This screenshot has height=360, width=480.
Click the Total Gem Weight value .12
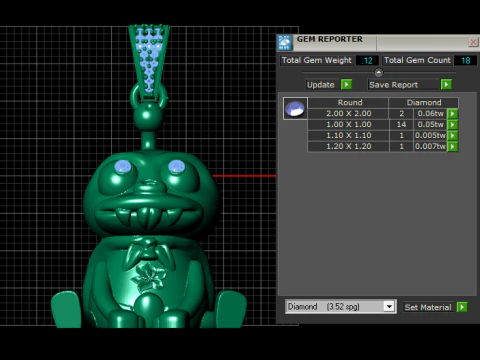pos(367,60)
